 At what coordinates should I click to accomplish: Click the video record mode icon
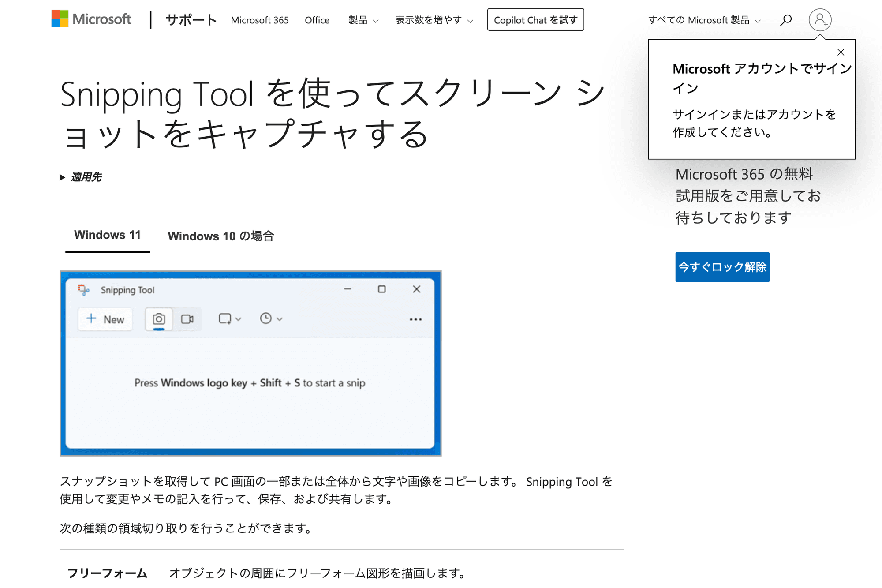click(187, 319)
